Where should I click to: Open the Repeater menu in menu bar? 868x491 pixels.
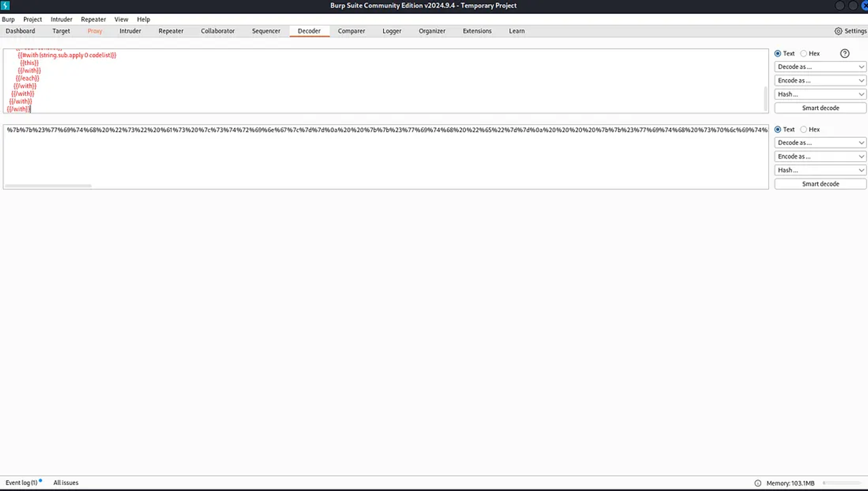click(x=93, y=19)
